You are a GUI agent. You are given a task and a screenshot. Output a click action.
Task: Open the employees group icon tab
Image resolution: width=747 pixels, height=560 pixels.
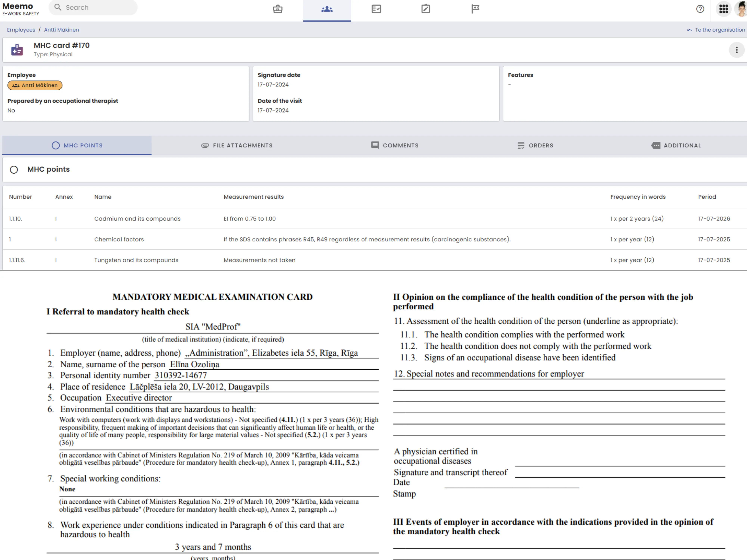[x=327, y=9]
